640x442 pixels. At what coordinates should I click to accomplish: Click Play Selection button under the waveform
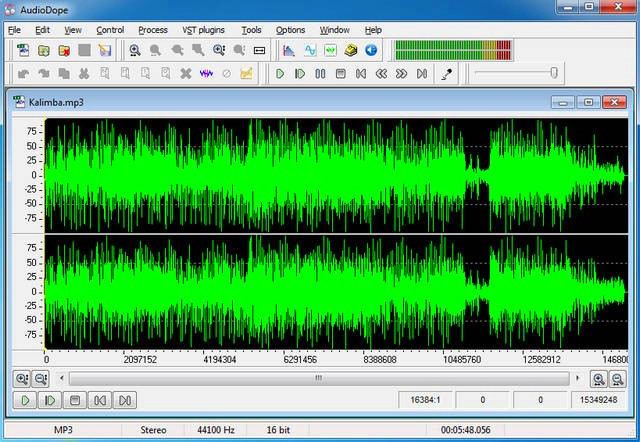(50, 400)
